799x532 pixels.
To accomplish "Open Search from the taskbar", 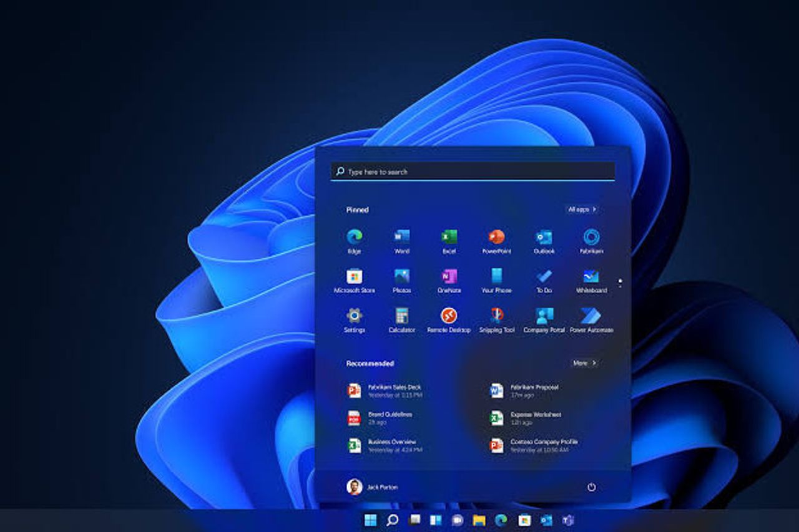I will pyautogui.click(x=392, y=520).
